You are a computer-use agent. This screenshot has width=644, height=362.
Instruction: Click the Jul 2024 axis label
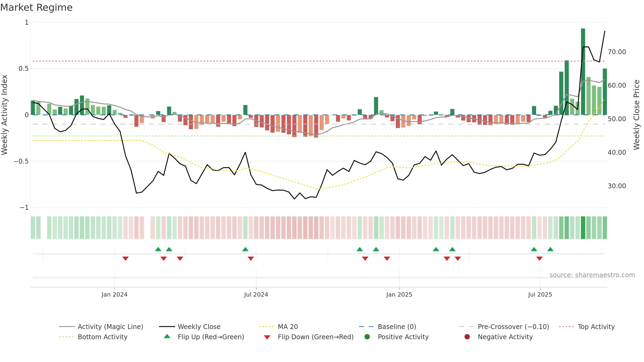coord(256,294)
